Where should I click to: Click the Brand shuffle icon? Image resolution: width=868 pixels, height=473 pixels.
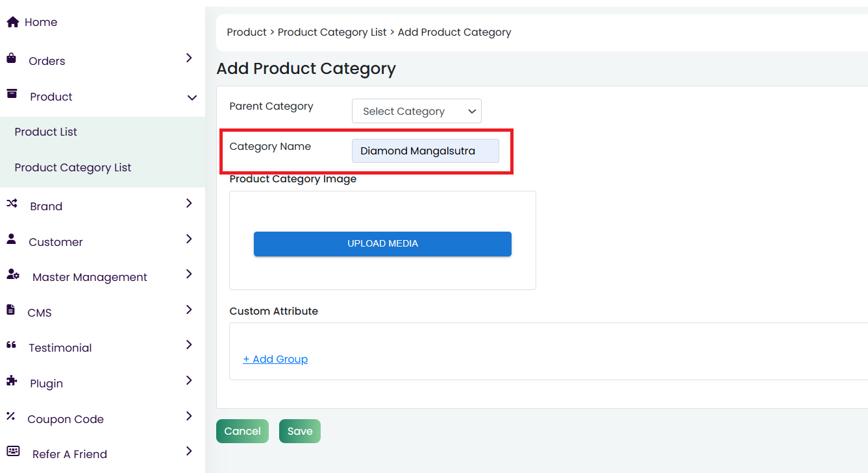(12, 204)
